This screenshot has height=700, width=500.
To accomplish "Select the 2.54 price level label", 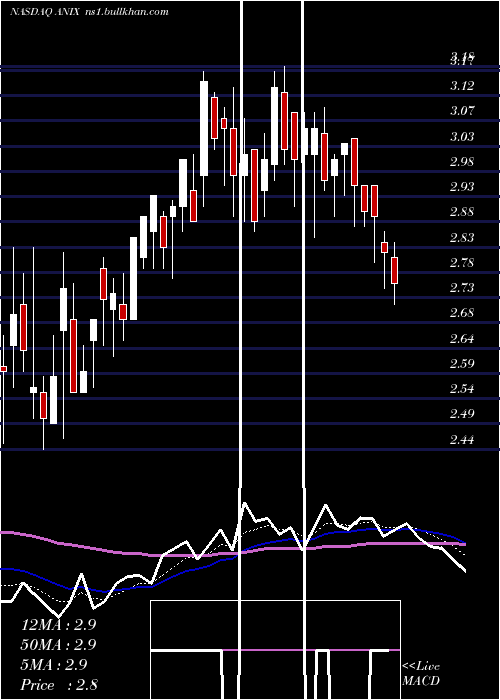I will click(462, 388).
